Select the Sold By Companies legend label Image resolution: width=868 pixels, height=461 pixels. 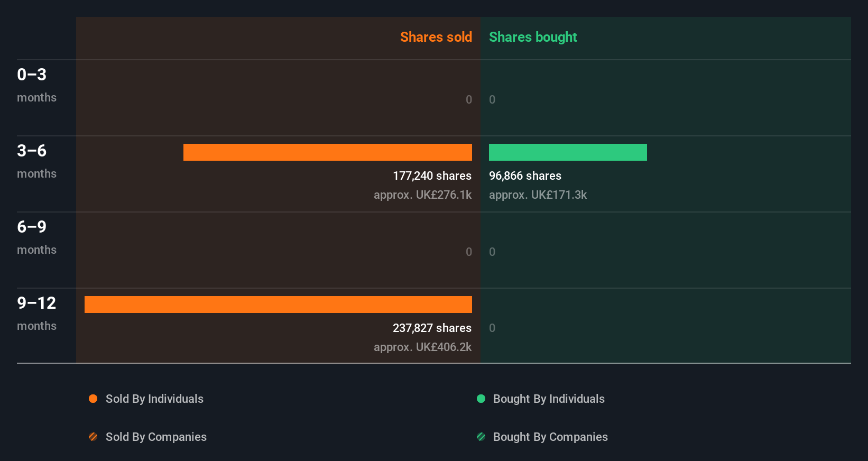tap(156, 437)
